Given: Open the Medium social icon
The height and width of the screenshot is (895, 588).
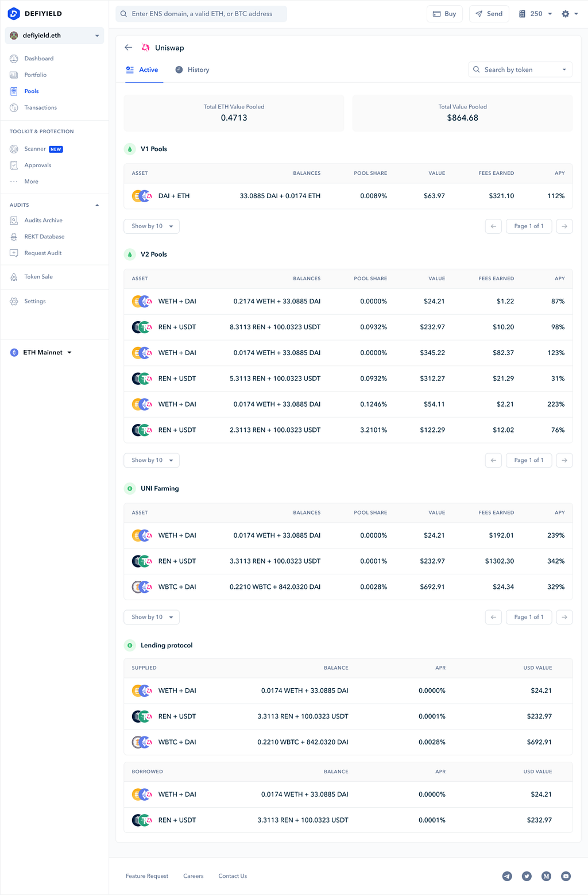Looking at the screenshot, I should (546, 876).
